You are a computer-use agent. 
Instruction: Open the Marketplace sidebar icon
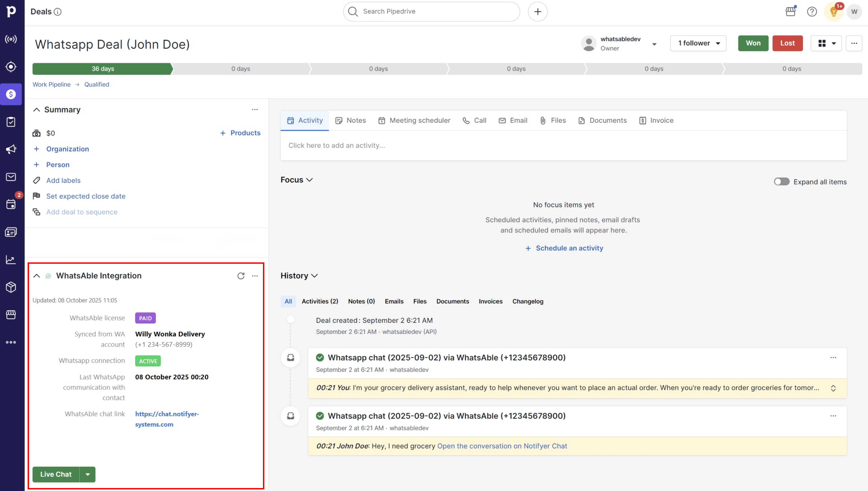point(11,315)
